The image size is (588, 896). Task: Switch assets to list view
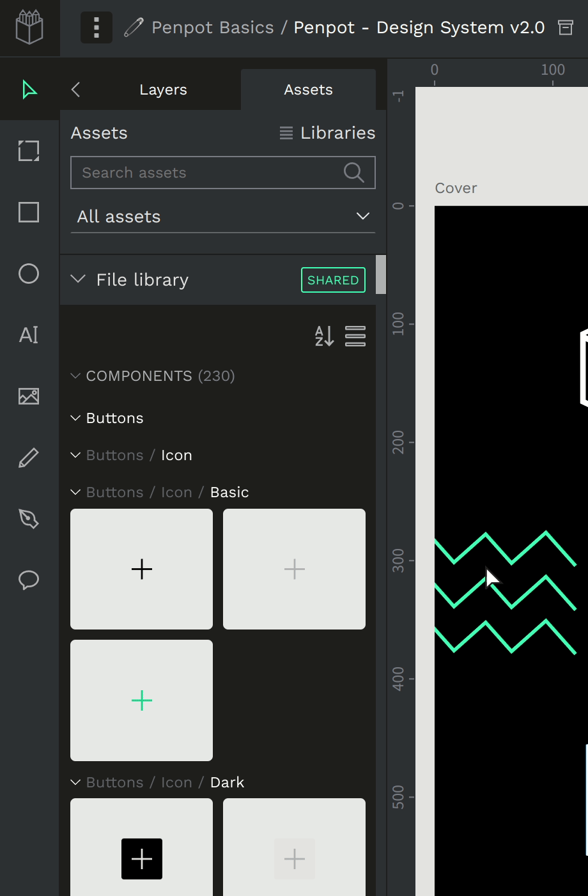[355, 336]
